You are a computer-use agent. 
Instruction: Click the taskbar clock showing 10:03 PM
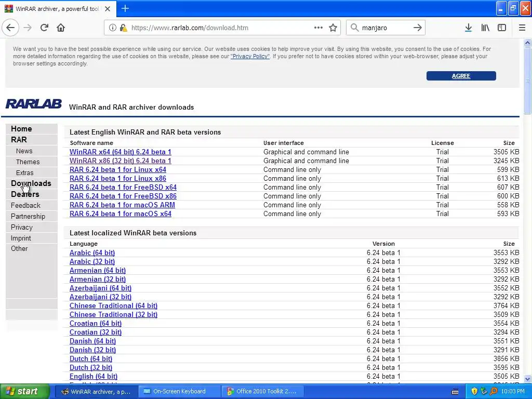coord(513,391)
